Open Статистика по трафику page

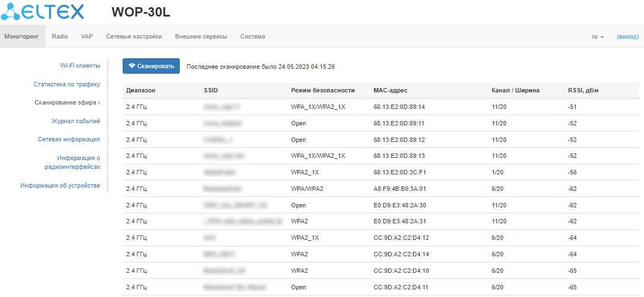(67, 84)
